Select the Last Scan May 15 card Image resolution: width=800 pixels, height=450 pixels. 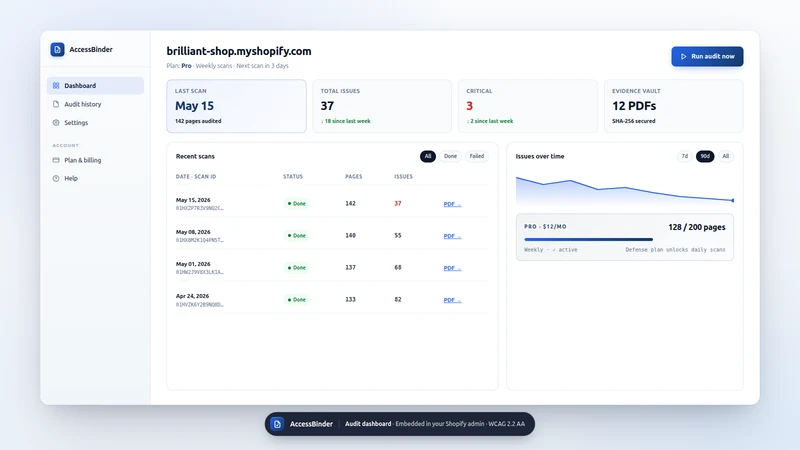[x=236, y=106]
